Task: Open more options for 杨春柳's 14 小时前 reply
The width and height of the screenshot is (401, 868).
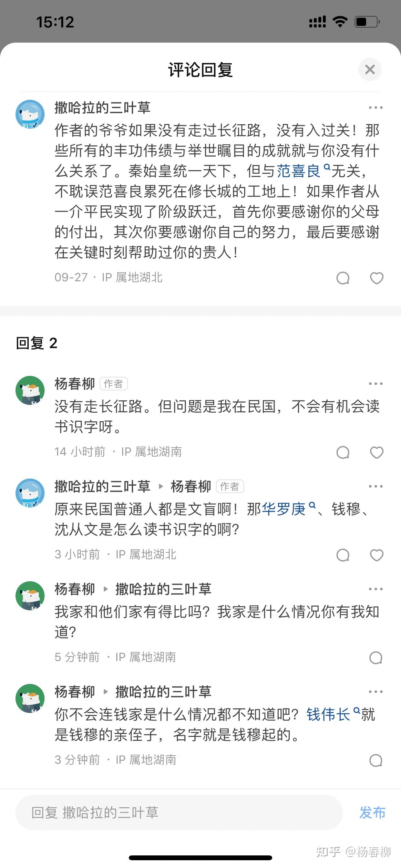Action: point(375,384)
